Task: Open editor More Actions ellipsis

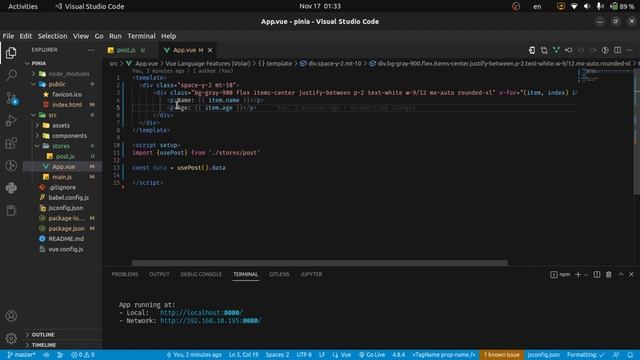Action: coord(630,50)
